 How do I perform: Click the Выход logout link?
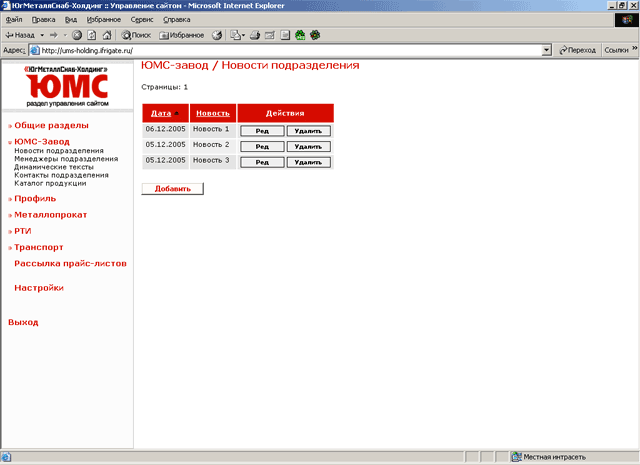tap(23, 323)
